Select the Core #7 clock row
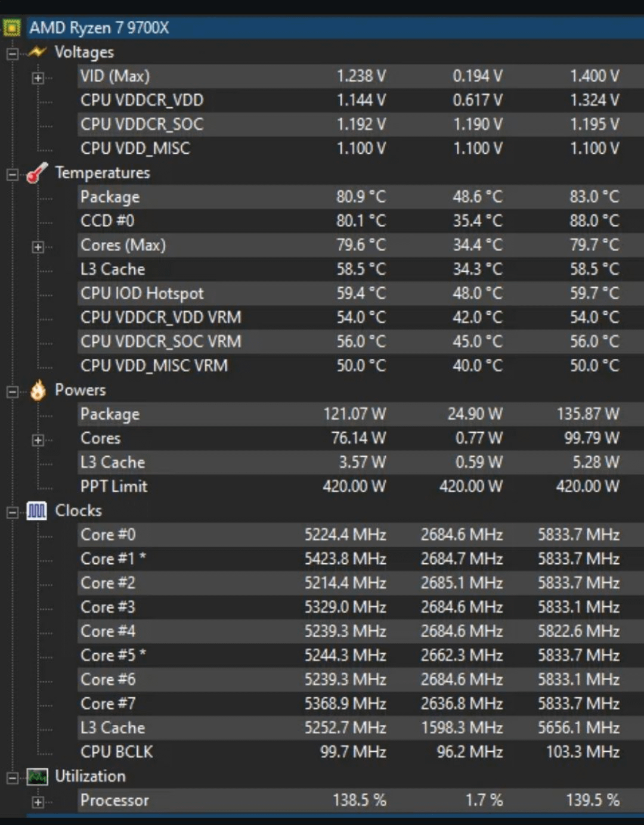The height and width of the screenshot is (825, 644). [x=361, y=703]
